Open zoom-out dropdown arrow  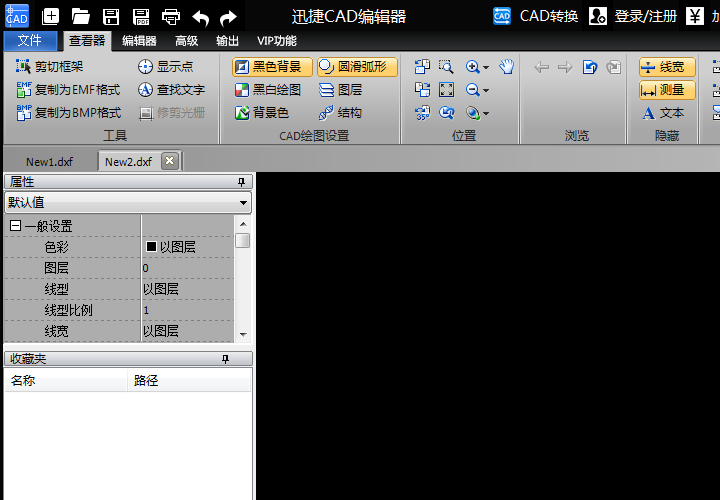(486, 90)
